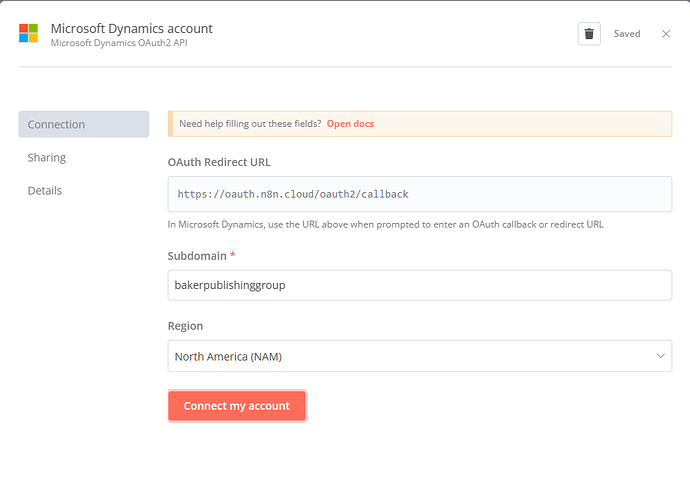Click the Saved status label
Image resolution: width=690 pixels, height=492 pixels.
627,34
